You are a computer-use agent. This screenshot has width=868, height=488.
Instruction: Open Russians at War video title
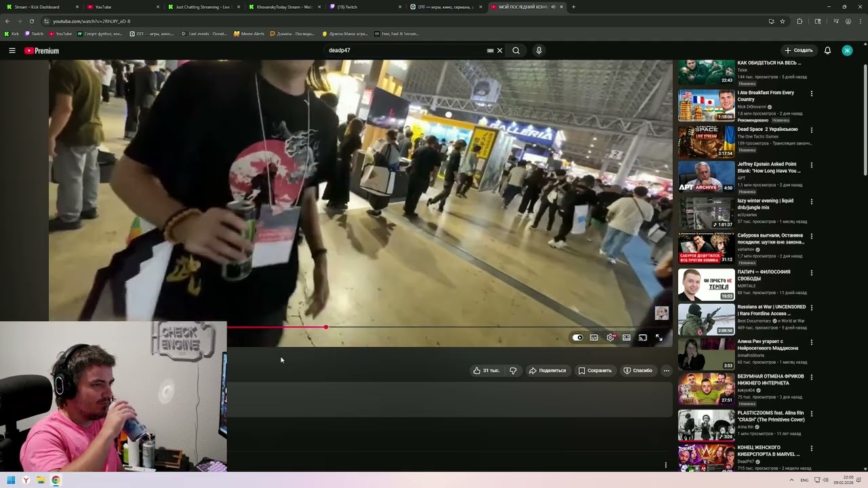pyautogui.click(x=771, y=310)
